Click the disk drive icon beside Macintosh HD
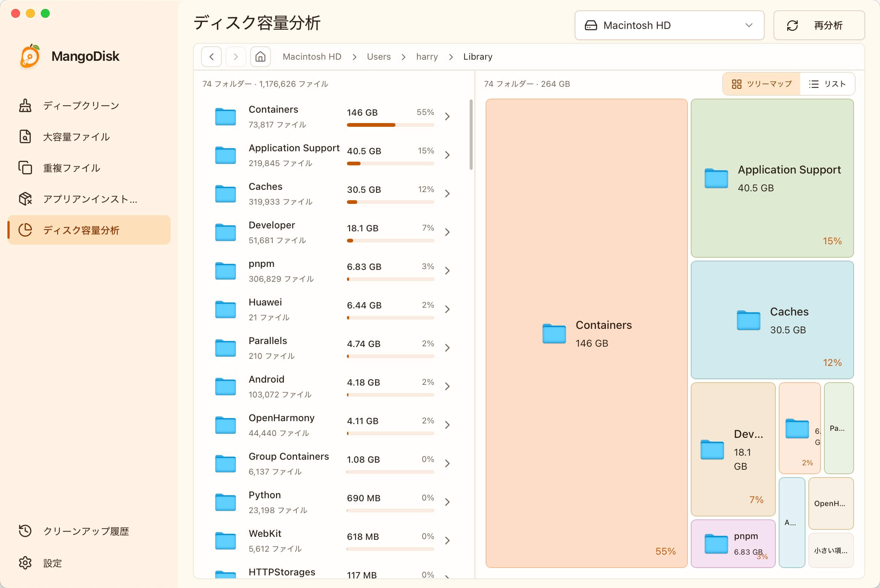Viewport: 880px width, 588px height. [591, 26]
